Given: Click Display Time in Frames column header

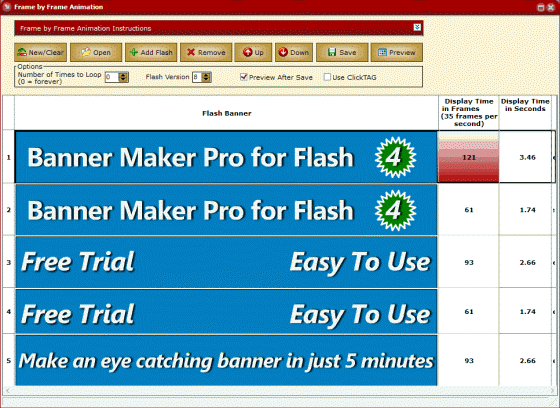Looking at the screenshot, I should [469, 113].
